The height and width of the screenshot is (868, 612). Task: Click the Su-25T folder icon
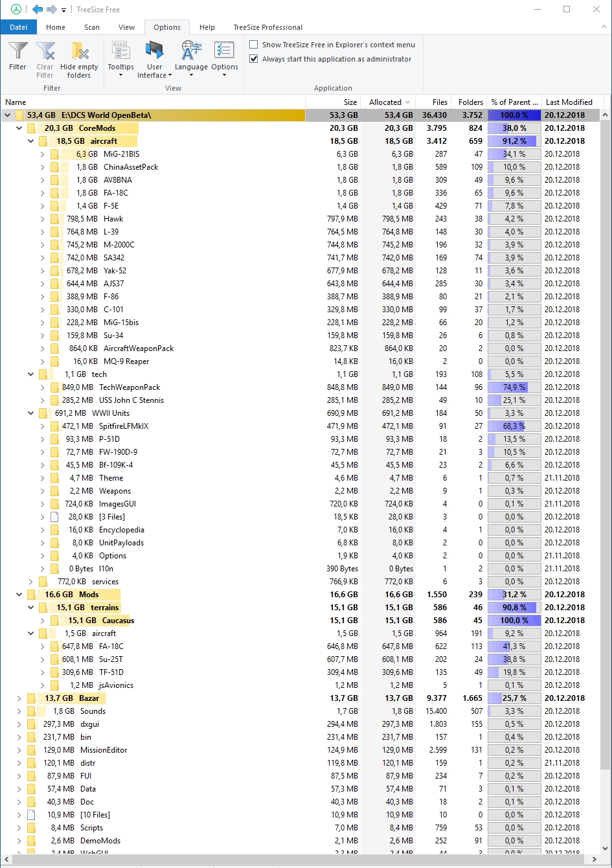(x=54, y=659)
